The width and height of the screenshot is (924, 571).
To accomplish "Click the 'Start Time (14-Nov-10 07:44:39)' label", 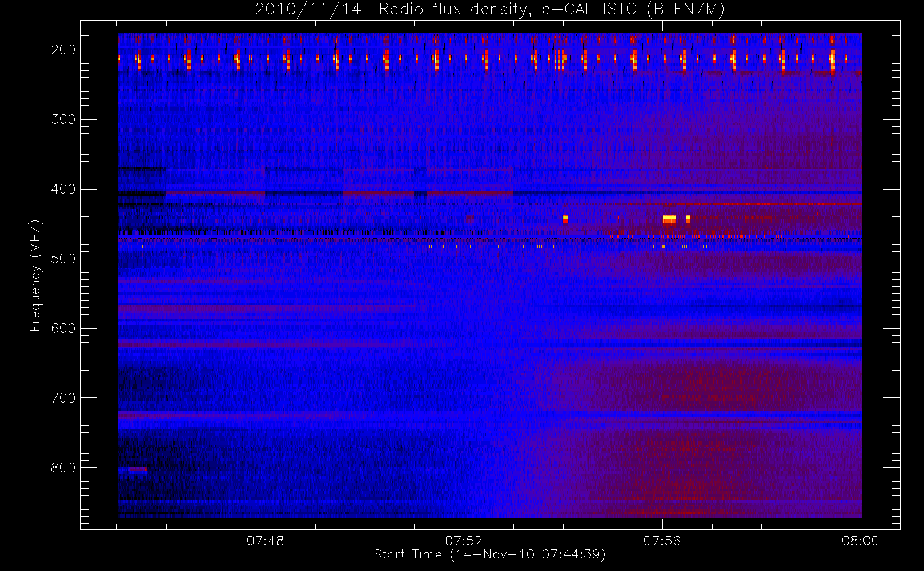I will click(x=489, y=554).
